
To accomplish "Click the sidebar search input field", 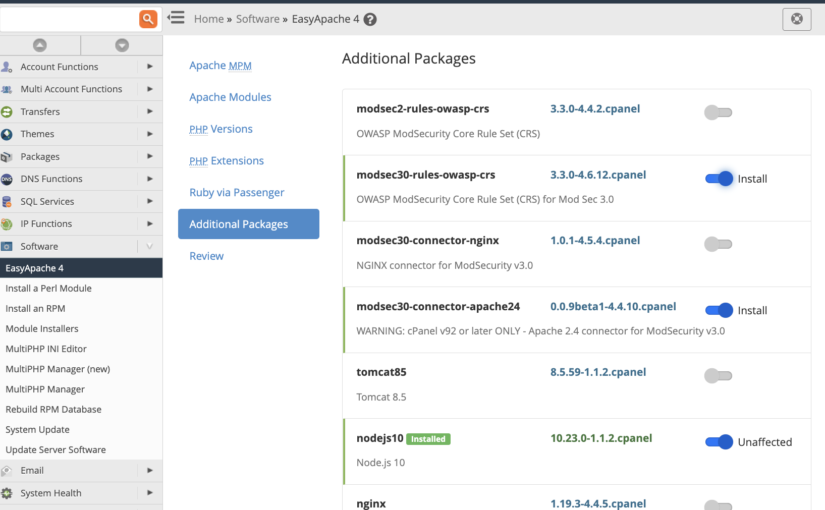I will pyautogui.click(x=69, y=19).
